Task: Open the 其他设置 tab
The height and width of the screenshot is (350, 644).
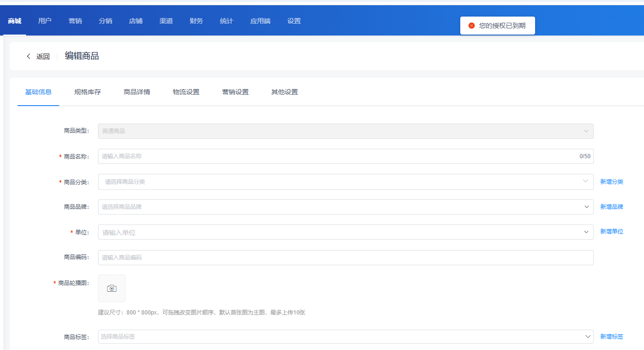Action: (x=285, y=92)
